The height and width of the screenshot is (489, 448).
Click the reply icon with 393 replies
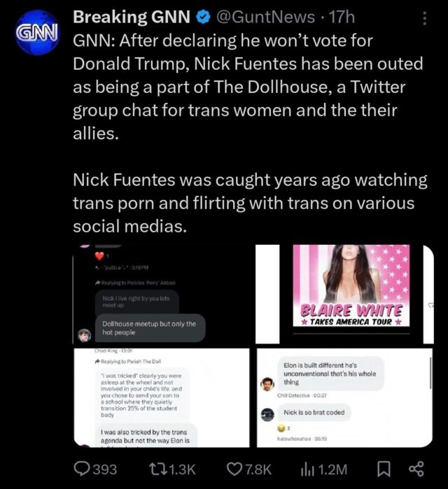(x=85, y=469)
